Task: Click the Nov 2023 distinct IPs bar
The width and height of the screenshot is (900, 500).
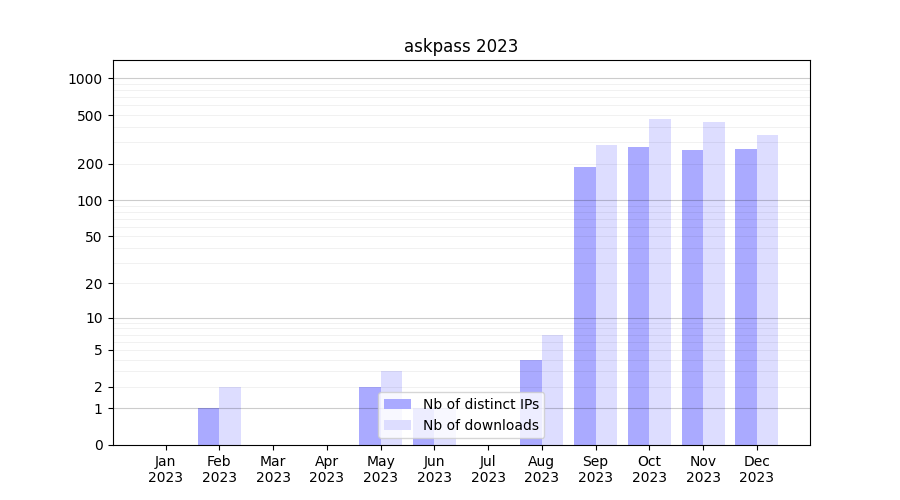Action: [692, 297]
